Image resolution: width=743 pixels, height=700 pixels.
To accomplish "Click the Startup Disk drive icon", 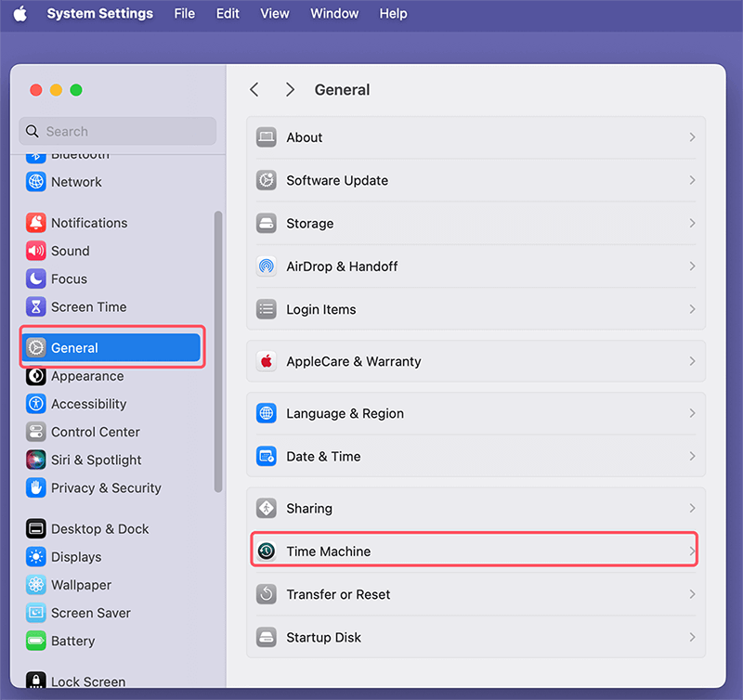I will [267, 637].
